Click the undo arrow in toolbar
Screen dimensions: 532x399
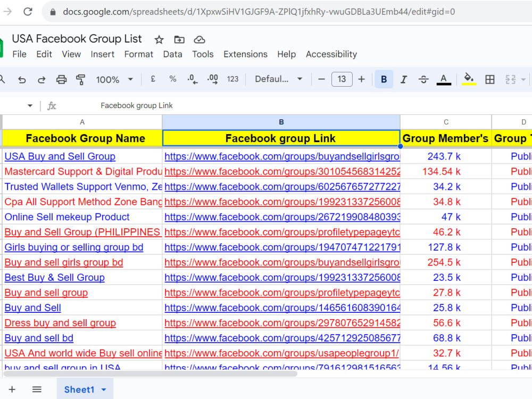(22, 80)
